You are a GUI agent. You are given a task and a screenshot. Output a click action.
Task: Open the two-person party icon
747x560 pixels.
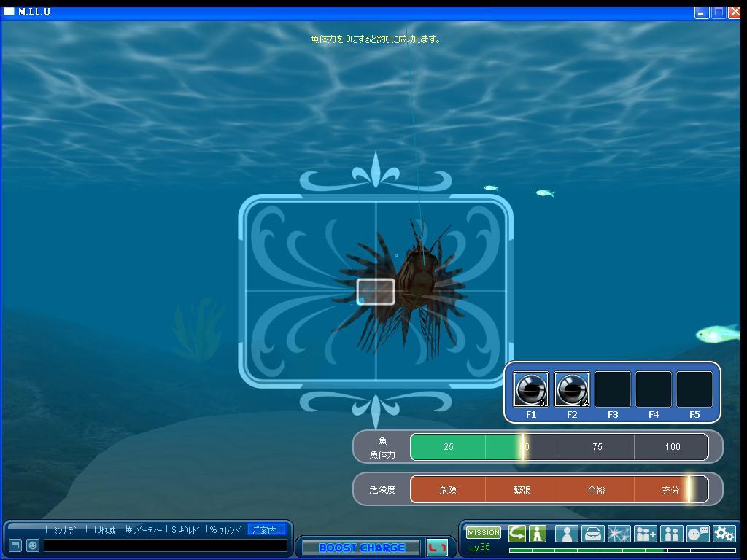[x=671, y=534]
